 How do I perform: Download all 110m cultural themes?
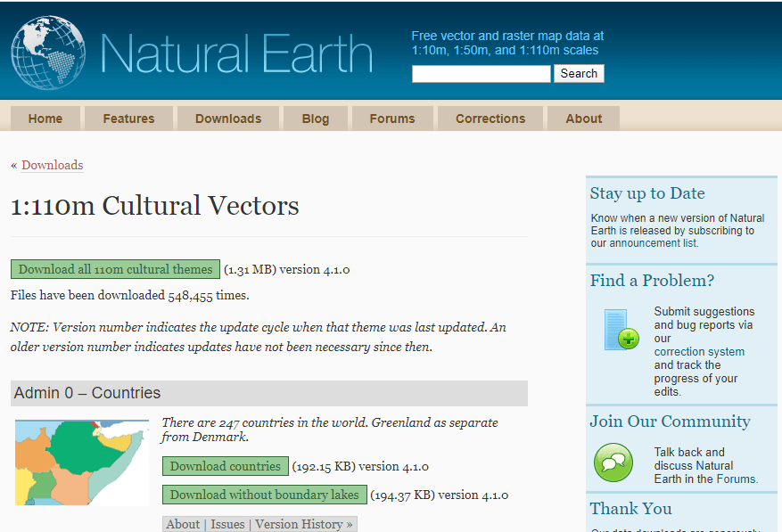click(115, 269)
